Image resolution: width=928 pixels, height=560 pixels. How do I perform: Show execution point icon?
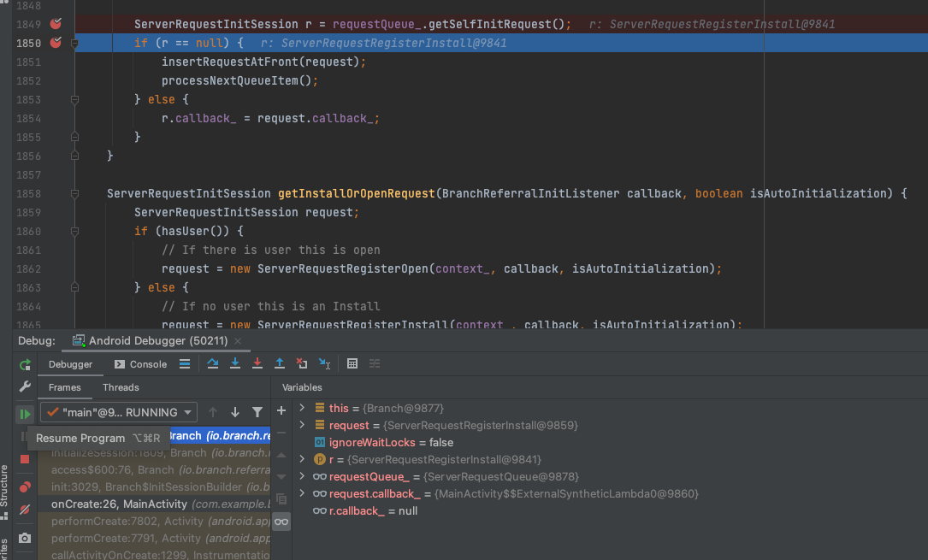click(185, 363)
